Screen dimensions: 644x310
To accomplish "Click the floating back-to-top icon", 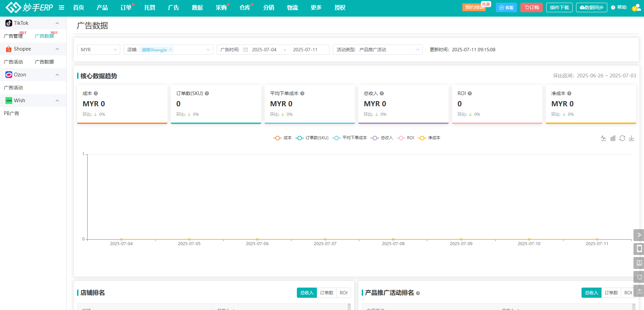I will 639,291.
